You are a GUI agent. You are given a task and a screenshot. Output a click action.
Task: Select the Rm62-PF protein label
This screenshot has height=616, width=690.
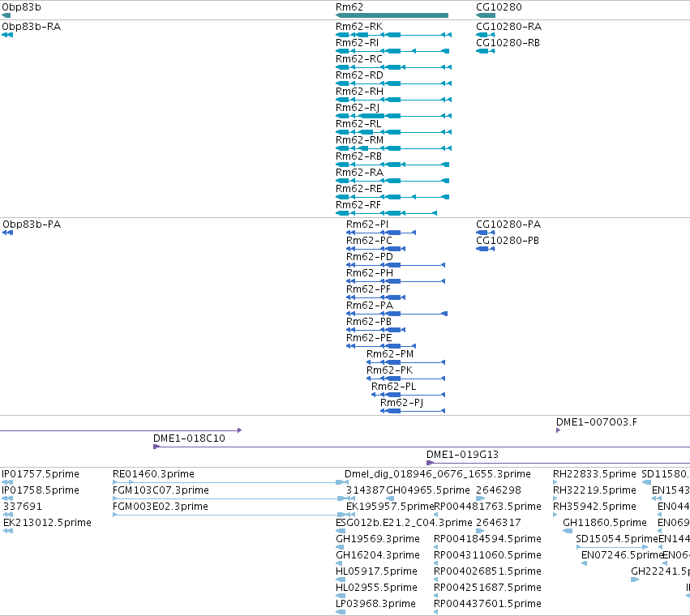point(368,289)
